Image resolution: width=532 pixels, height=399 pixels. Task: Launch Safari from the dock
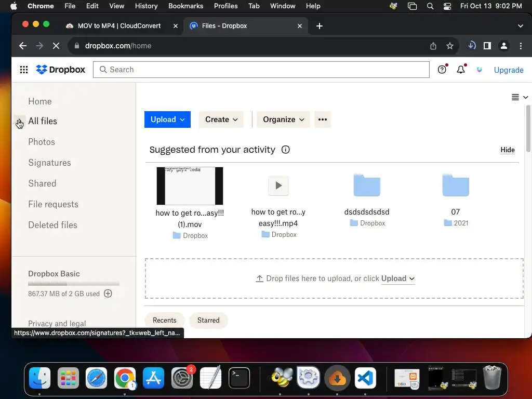coord(96,378)
